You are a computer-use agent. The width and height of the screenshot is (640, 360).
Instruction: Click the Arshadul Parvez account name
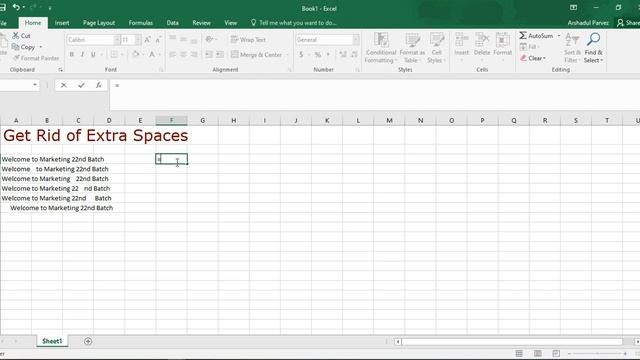[587, 23]
